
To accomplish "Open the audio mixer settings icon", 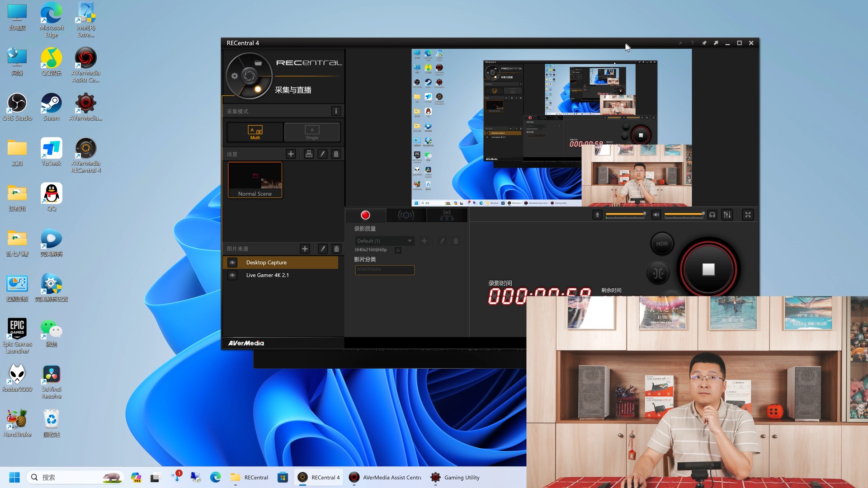I will click(727, 215).
